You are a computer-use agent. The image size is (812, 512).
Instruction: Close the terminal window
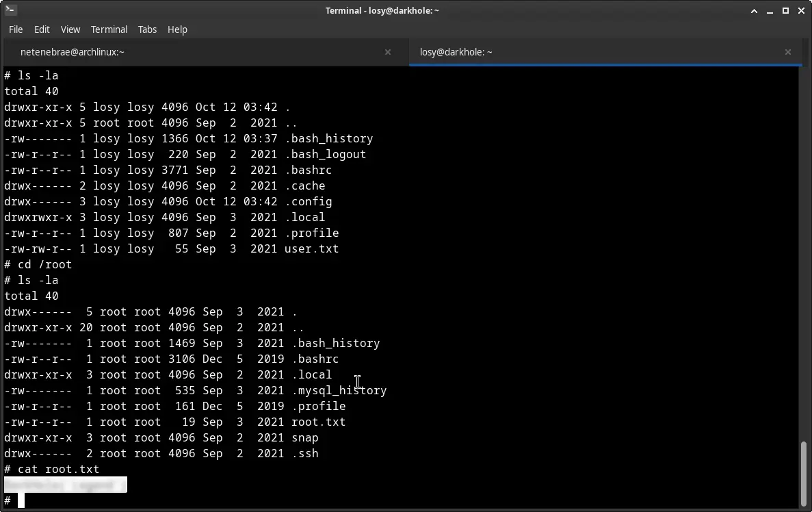(x=801, y=10)
